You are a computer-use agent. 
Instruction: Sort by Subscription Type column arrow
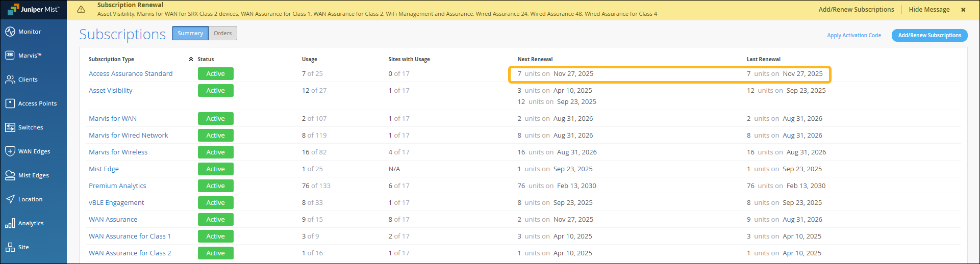191,60
